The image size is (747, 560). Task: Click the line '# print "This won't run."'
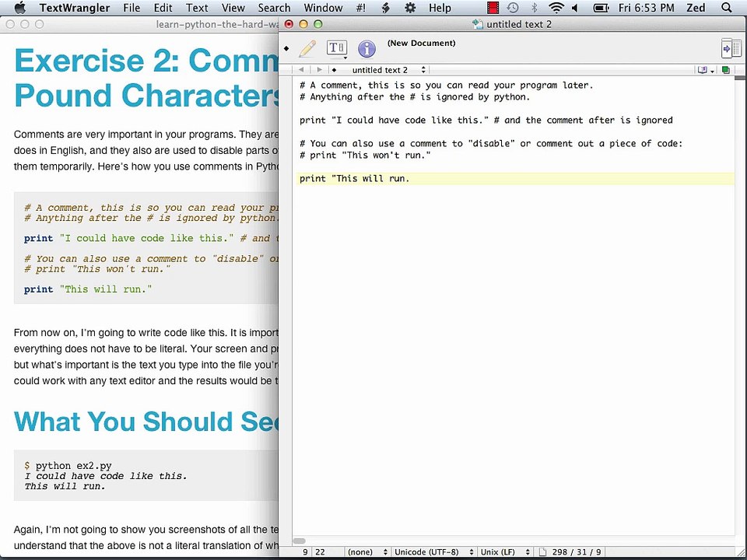coord(365,156)
